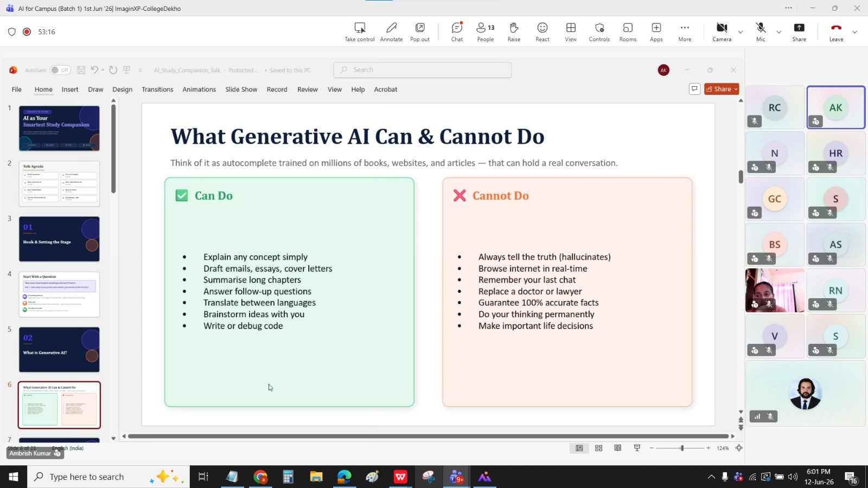The width and height of the screenshot is (868, 488).
Task: Open the Windows Start menu
Action: pos(14,477)
